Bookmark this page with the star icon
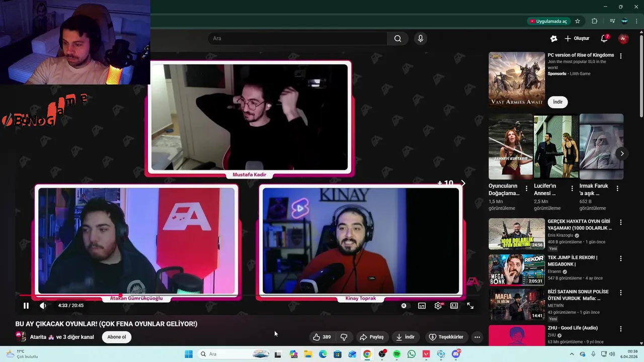Viewport: 644px width, 362px height. 578,21
